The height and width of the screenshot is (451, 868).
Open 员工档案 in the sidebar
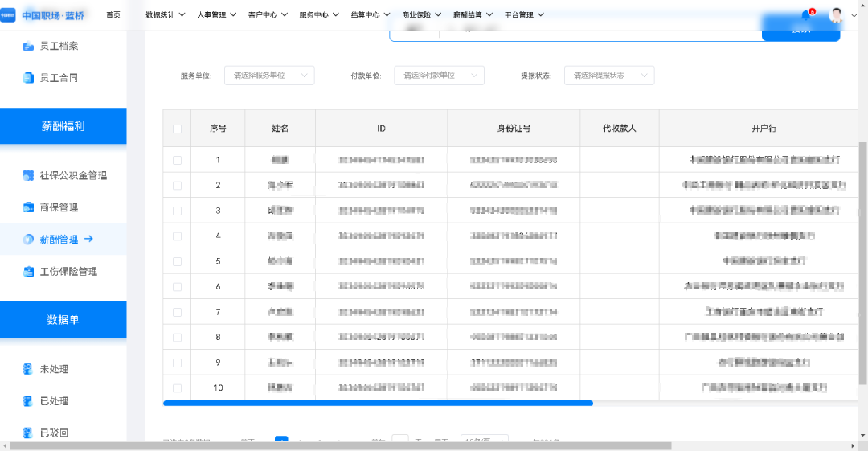(x=59, y=46)
